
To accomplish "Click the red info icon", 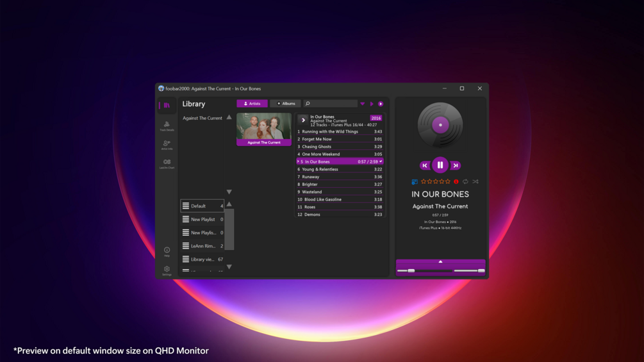I will [x=456, y=181].
